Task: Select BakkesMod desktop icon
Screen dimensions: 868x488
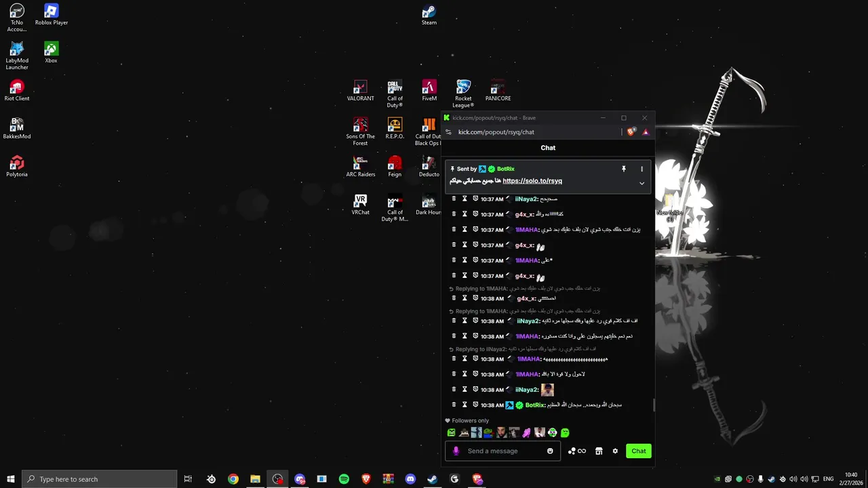Action: (x=17, y=129)
